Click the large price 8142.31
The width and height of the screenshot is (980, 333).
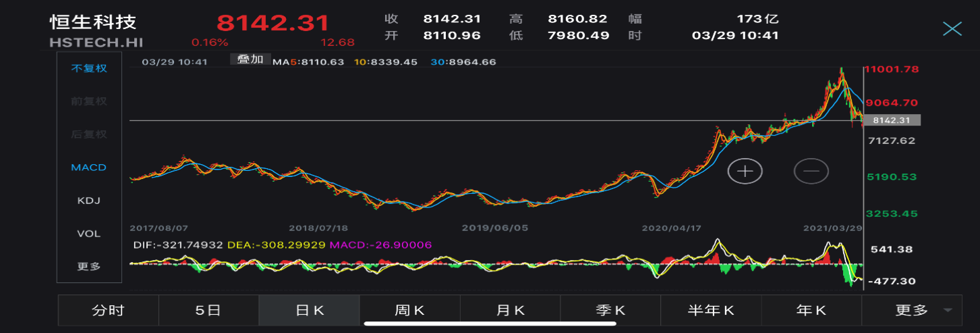point(273,23)
